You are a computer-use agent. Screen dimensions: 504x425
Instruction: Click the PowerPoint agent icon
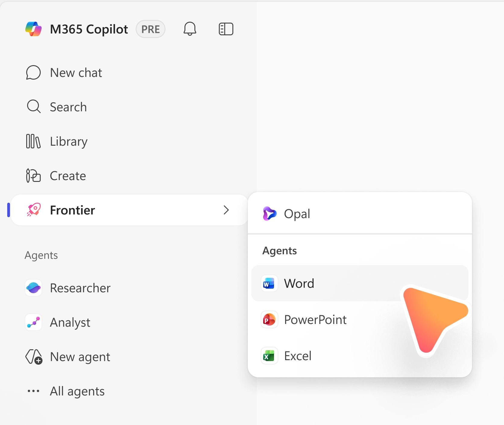[269, 320]
